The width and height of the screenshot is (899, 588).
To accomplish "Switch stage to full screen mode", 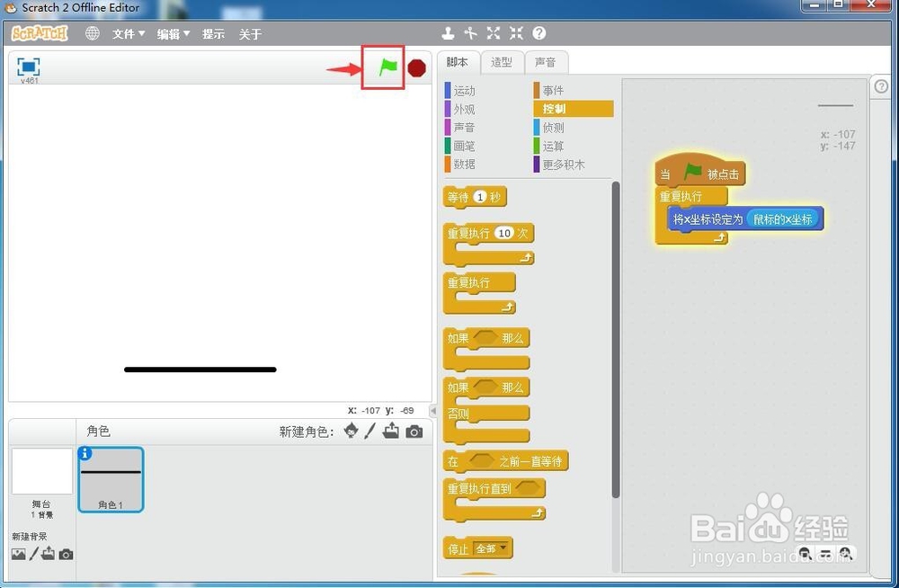I will [28, 67].
